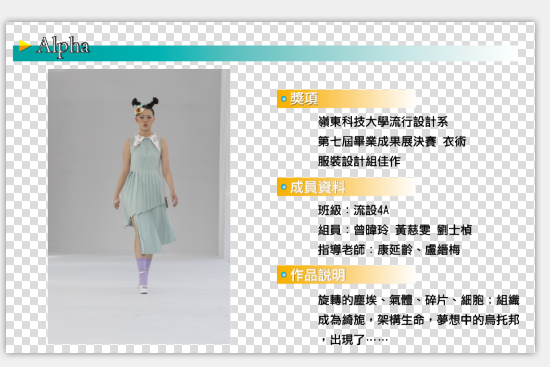Image resolution: width=550 pixels, height=367 pixels.
Task: Select the 獎項 section header
Action: 346,99
